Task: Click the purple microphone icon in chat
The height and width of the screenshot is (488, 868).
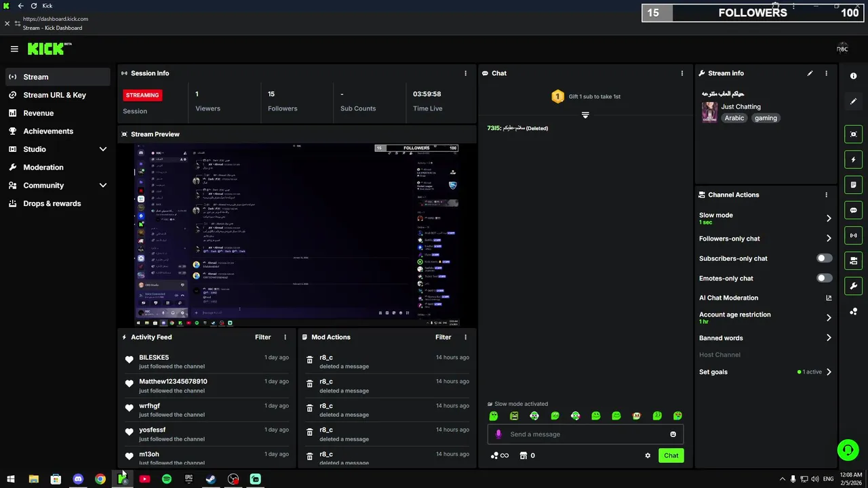Action: pyautogui.click(x=498, y=434)
